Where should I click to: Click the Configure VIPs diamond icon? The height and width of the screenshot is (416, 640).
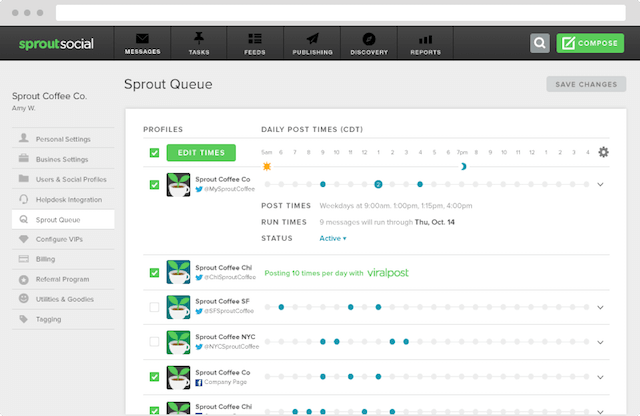click(x=24, y=239)
